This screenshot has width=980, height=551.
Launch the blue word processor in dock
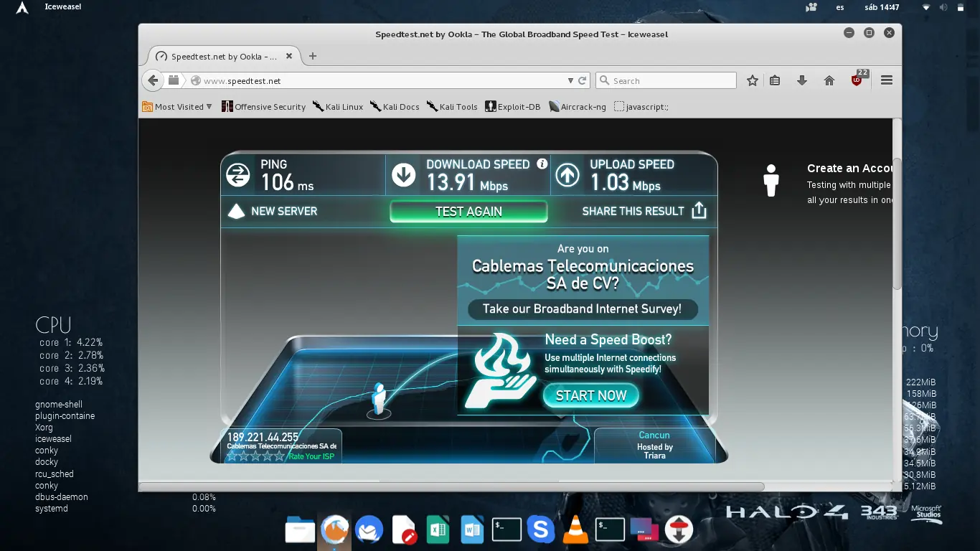click(472, 530)
